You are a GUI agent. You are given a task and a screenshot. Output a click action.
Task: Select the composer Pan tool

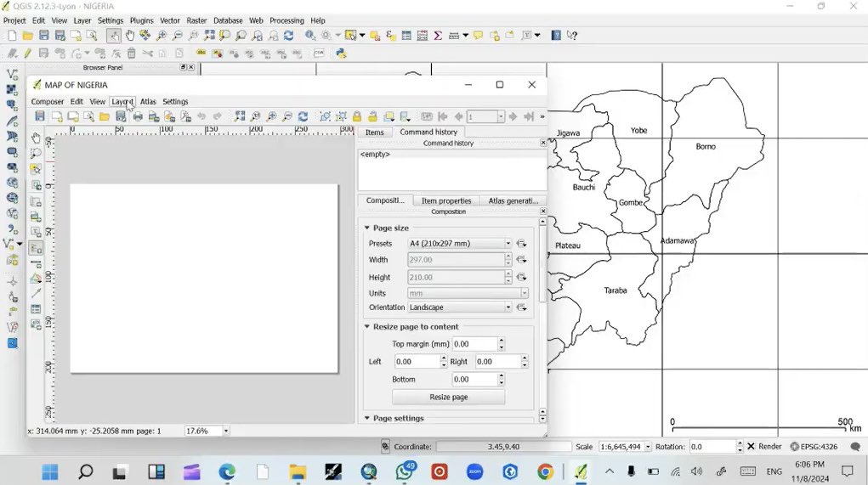(x=36, y=138)
